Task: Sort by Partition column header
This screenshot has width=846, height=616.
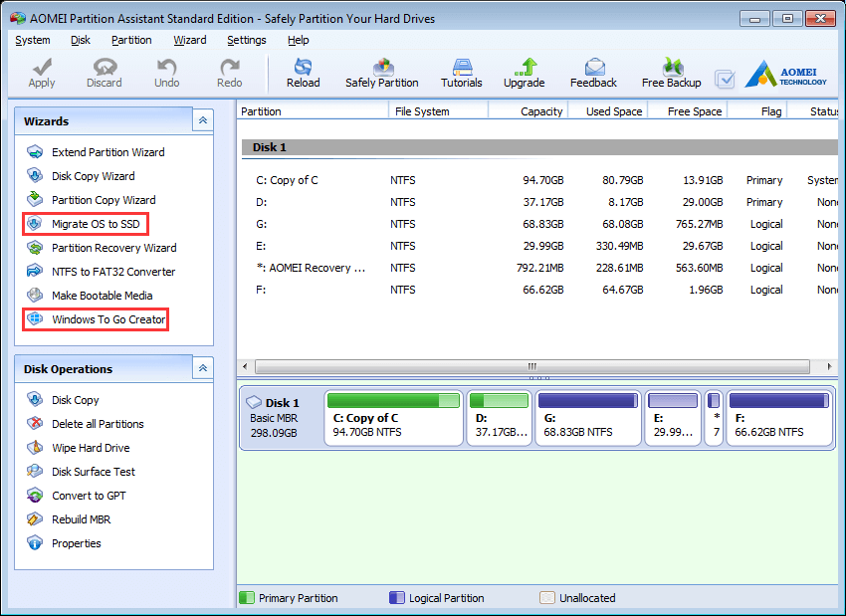Action: [x=313, y=111]
